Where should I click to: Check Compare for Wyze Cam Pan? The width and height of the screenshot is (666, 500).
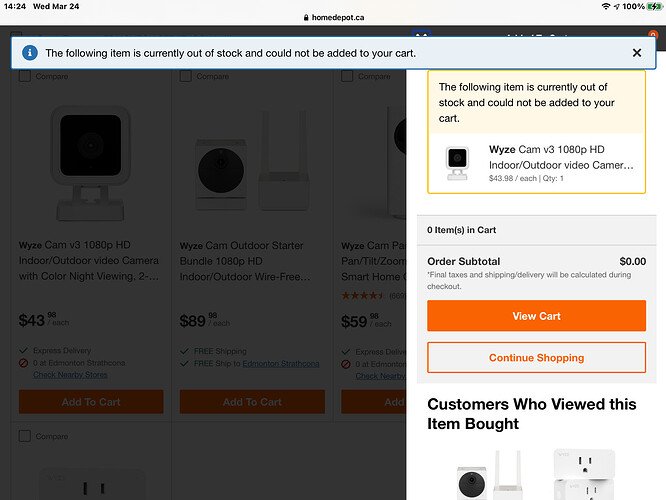point(347,76)
